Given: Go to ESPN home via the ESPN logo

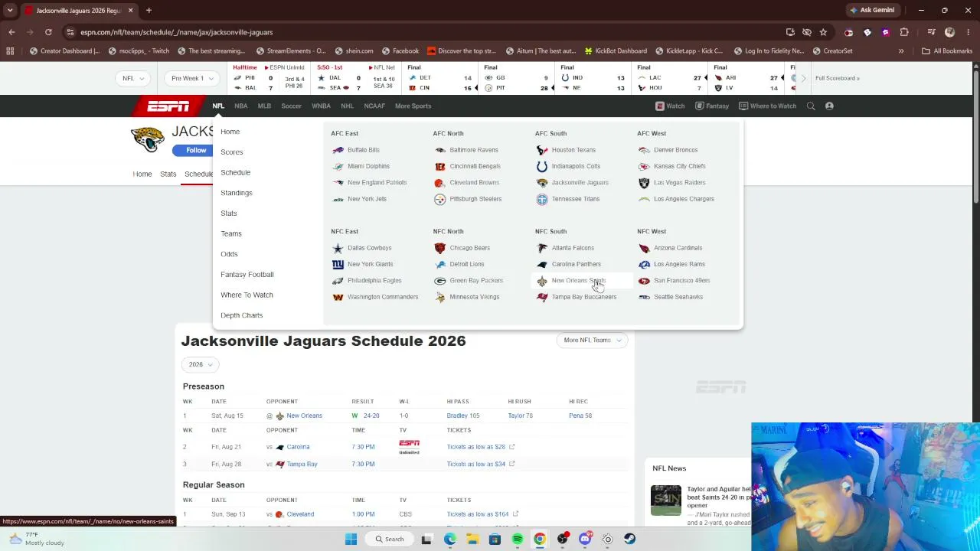Looking at the screenshot, I should (168, 106).
